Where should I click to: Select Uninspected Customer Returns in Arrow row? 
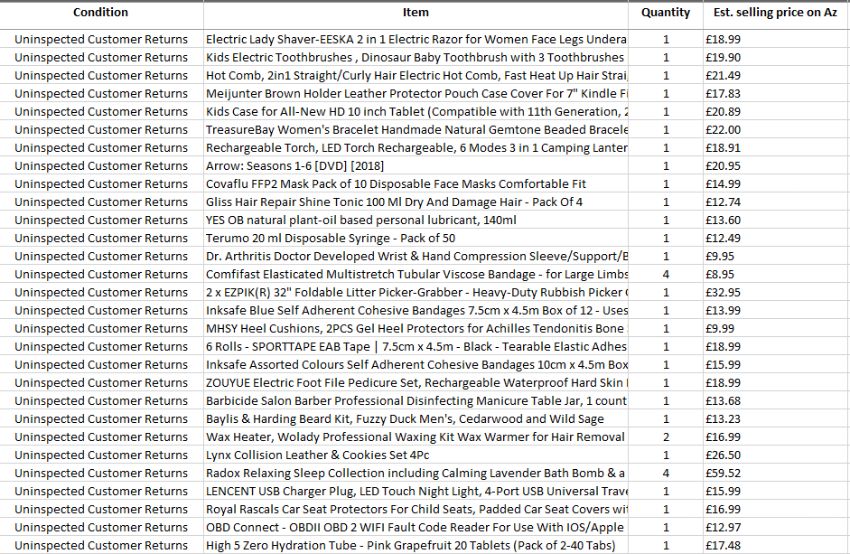tap(101, 166)
